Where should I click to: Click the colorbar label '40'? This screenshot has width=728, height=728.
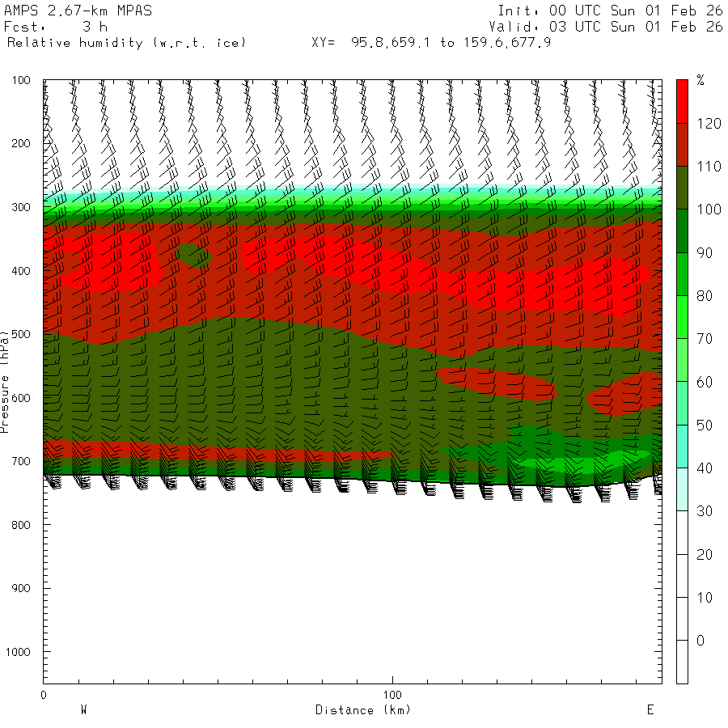[705, 468]
